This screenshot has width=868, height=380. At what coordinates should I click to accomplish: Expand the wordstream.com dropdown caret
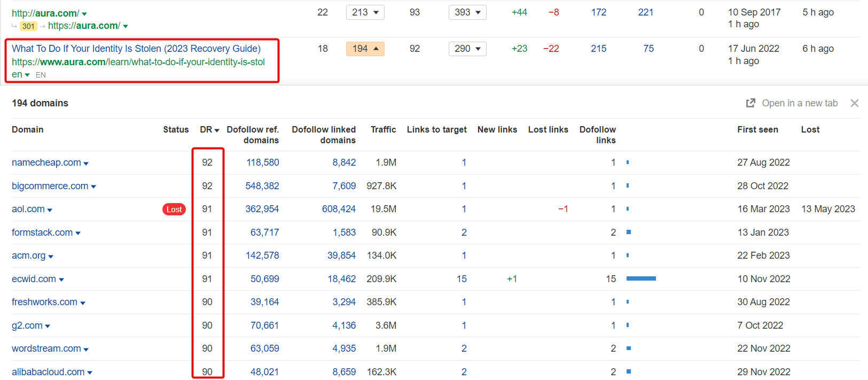click(x=86, y=350)
